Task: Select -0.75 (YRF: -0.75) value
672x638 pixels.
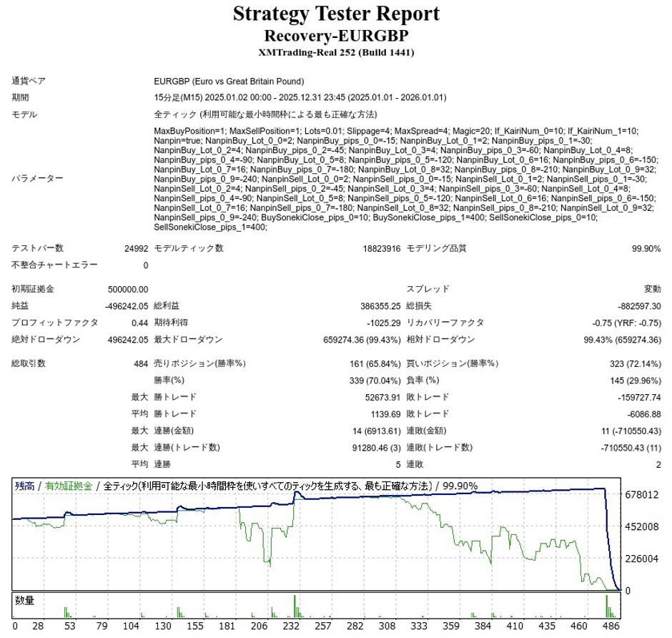Action: pyautogui.click(x=626, y=323)
